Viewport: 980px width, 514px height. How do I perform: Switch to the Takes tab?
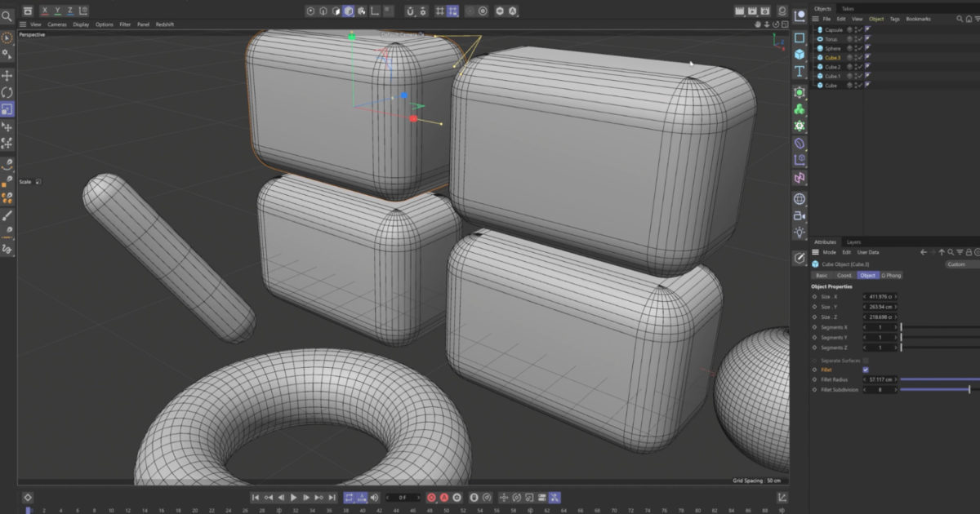[x=849, y=9]
